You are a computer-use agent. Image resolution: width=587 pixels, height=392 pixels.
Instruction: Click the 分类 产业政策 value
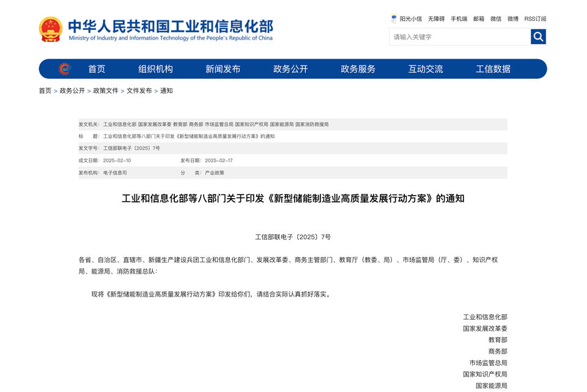pos(215,172)
